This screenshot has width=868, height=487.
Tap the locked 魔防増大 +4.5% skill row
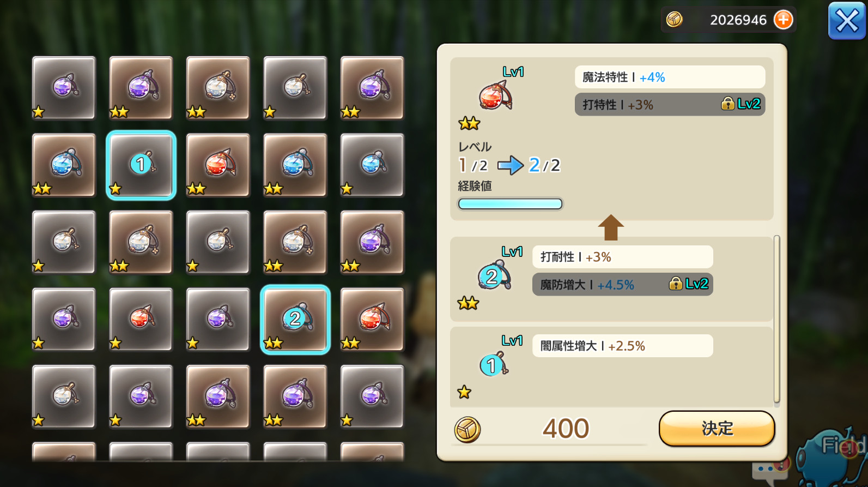(622, 284)
